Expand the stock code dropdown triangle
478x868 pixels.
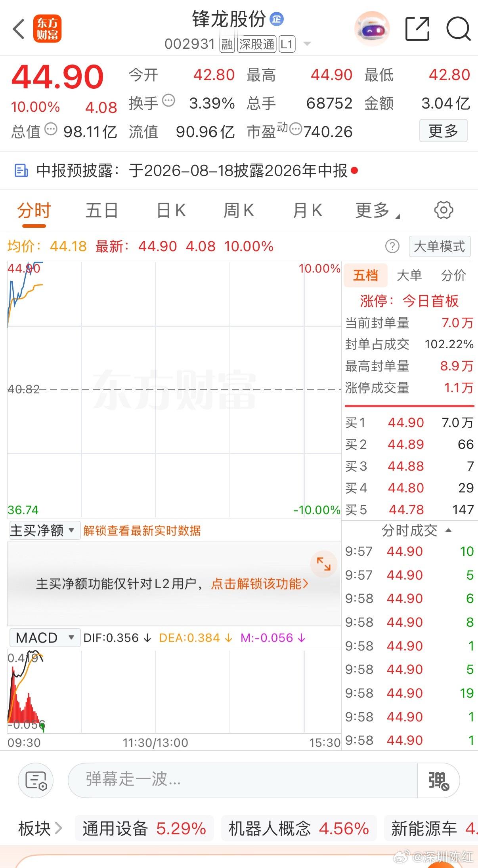pos(307,44)
